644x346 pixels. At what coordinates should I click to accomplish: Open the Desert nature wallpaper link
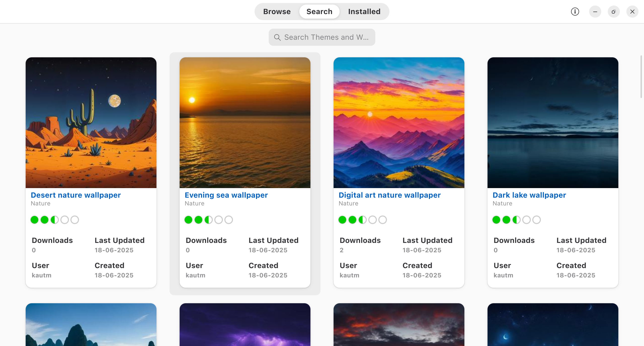(76, 195)
